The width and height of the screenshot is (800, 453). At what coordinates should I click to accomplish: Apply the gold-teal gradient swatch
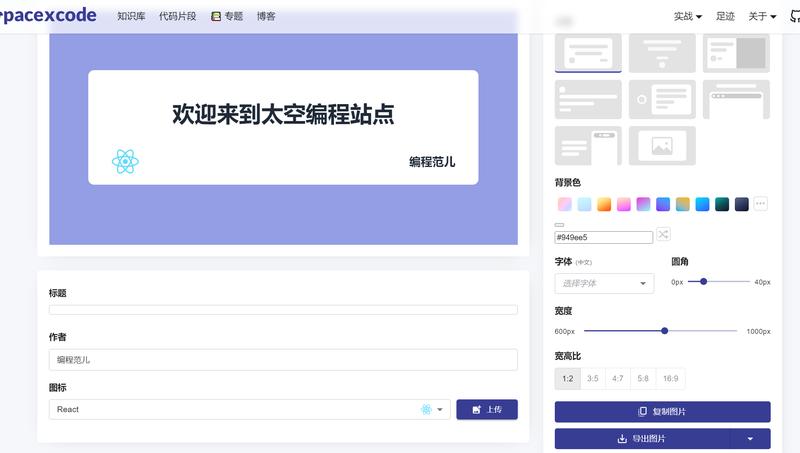[683, 204]
